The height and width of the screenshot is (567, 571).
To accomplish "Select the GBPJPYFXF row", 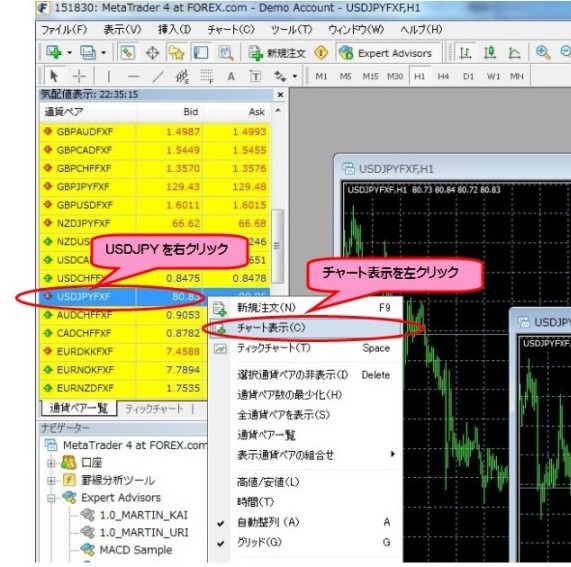I will 155,186.
